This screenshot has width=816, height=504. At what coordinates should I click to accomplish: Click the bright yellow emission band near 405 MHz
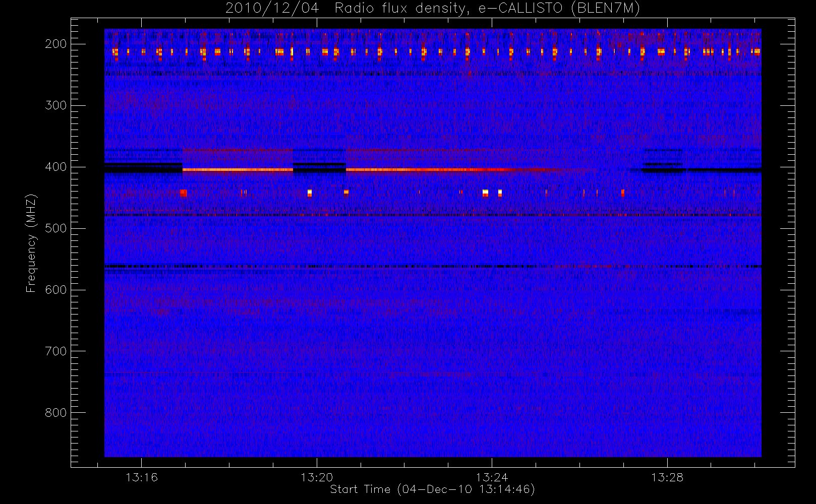pos(238,170)
